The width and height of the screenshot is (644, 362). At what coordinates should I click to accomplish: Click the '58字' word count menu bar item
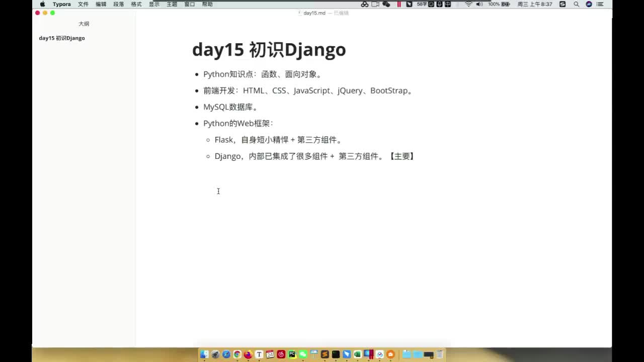pyautogui.click(x=422, y=4)
